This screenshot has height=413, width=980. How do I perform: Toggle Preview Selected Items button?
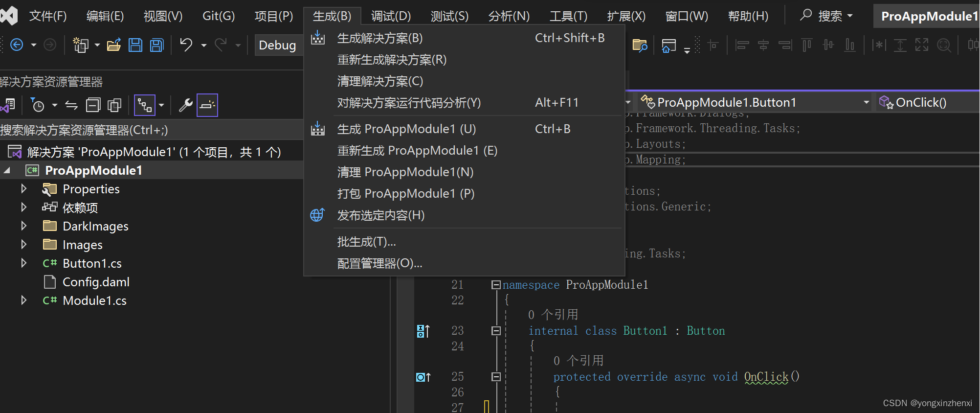[207, 105]
